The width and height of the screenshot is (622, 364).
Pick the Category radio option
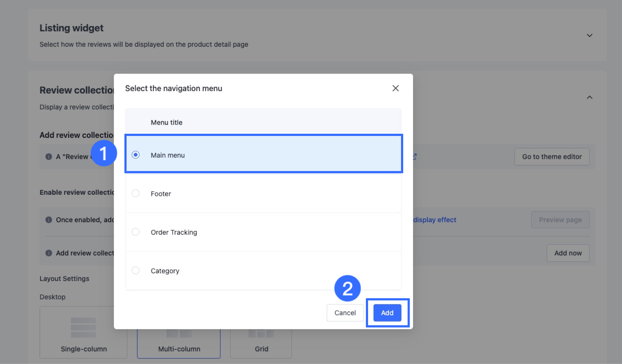click(x=136, y=270)
